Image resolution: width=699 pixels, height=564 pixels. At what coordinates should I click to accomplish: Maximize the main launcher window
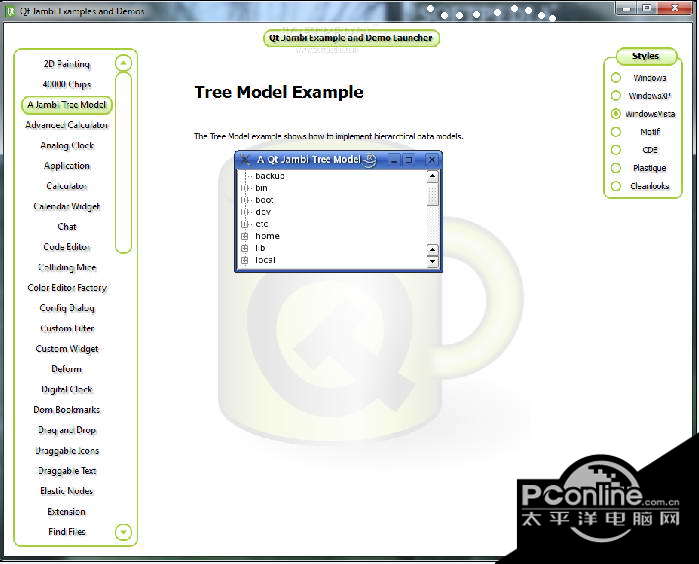(647, 8)
